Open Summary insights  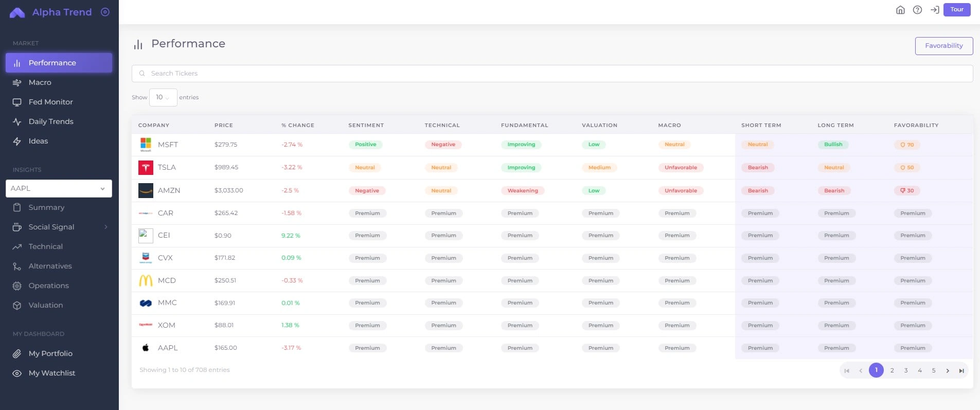46,207
